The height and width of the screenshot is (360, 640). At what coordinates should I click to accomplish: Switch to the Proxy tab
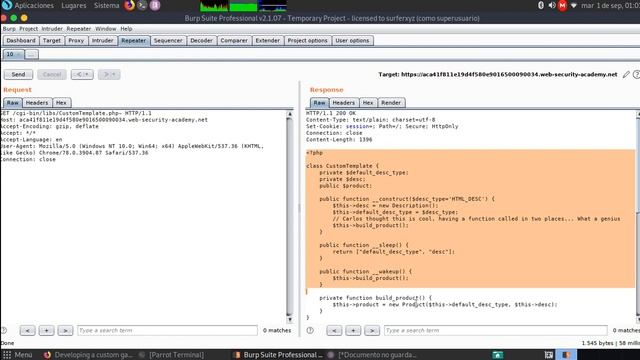point(76,40)
